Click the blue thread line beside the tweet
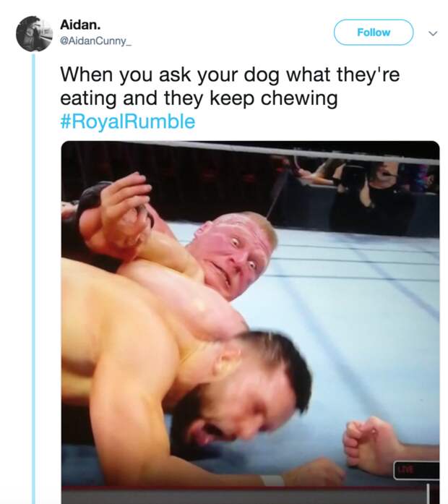The image size is (448, 504). click(x=33, y=279)
